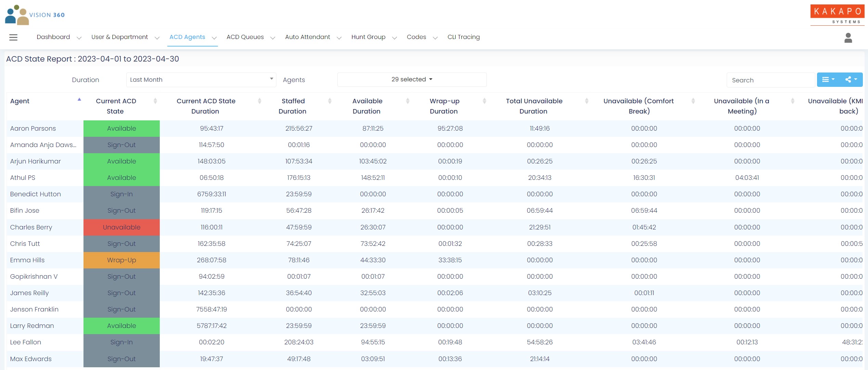Expand the Codes menu chevron
The height and width of the screenshot is (370, 868).
(x=435, y=38)
